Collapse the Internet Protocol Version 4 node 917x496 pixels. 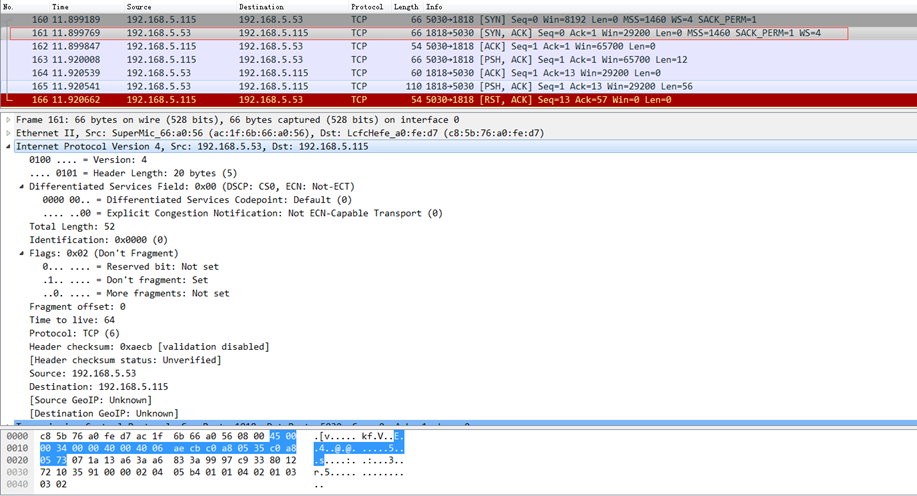[x=8, y=147]
